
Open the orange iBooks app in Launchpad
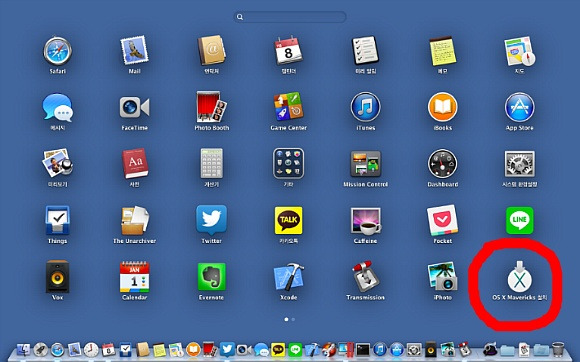point(442,107)
